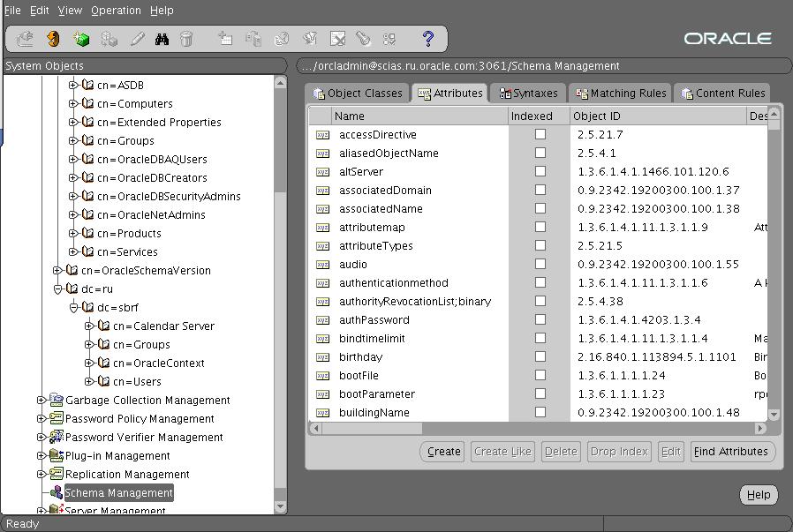The image size is (793, 532).
Task: Tick the Indexed checkbox for buildingName
Action: click(x=540, y=412)
